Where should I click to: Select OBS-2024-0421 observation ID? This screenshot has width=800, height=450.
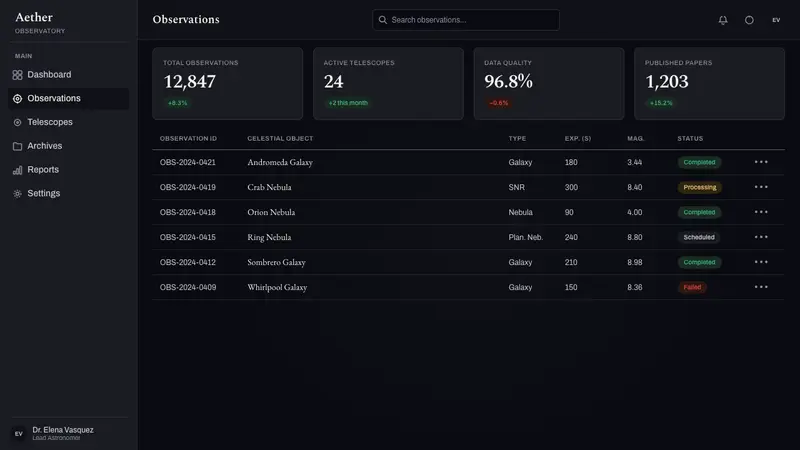point(188,162)
